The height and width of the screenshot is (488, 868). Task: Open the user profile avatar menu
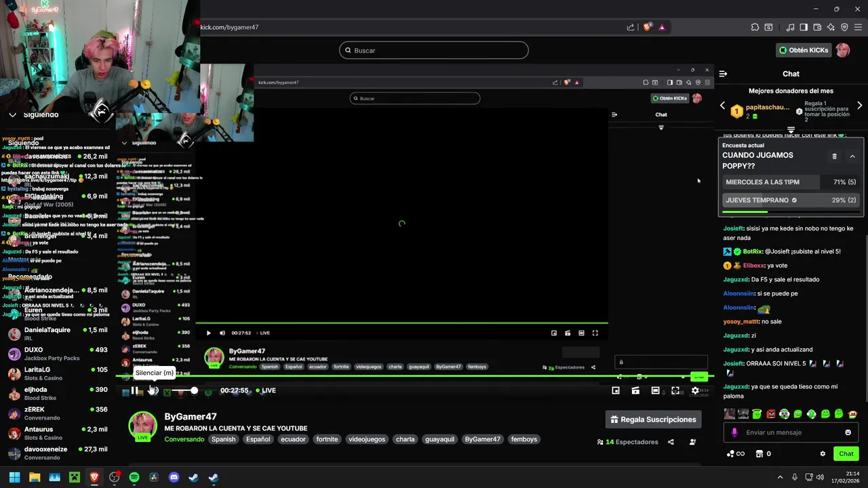842,50
